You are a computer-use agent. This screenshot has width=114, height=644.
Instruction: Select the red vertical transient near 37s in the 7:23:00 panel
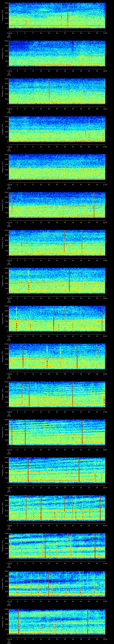pos(69,280)
